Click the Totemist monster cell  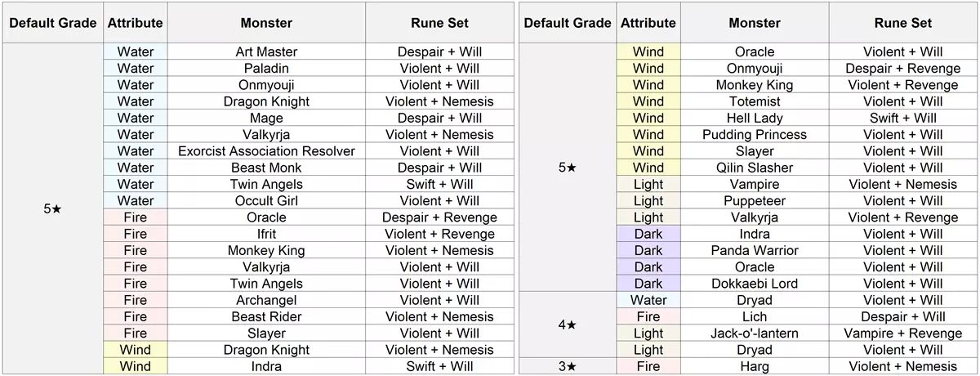click(x=755, y=101)
